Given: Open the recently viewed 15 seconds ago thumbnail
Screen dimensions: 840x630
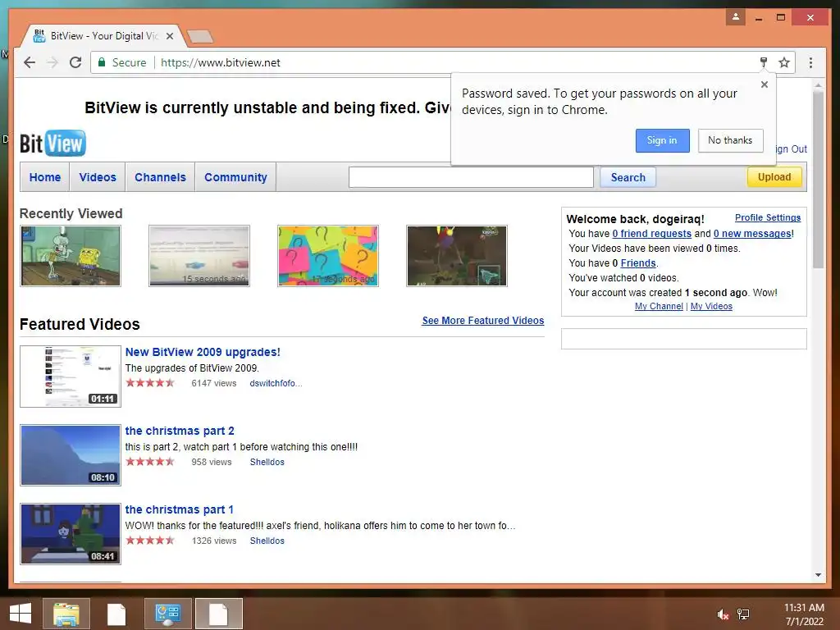Looking at the screenshot, I should tap(199, 256).
